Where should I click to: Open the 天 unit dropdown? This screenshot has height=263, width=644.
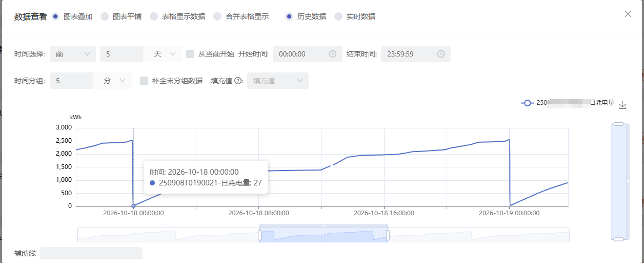click(163, 54)
